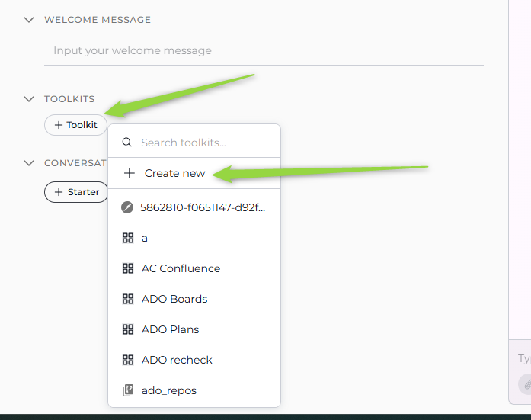Image resolution: width=531 pixels, height=420 pixels.
Task: Collapse the Conversation Starters section chevron
Action: [29, 163]
